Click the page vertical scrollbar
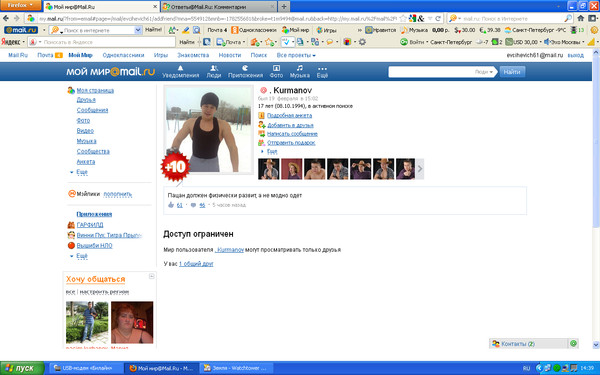Image resolution: width=600 pixels, height=375 pixels. [596, 198]
